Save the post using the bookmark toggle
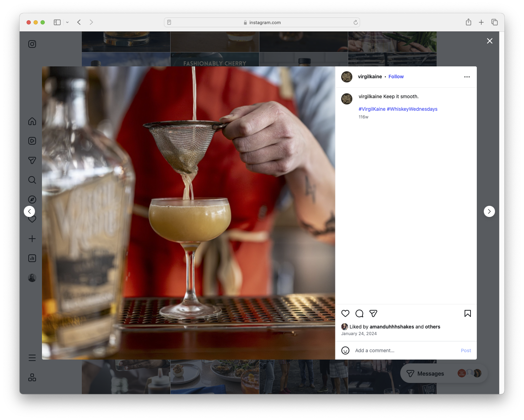Screen dimensions: 524x420 (x=467, y=313)
